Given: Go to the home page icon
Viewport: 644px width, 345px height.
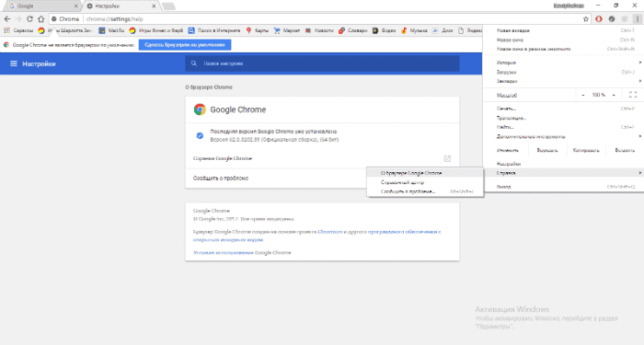Looking at the screenshot, I should click(x=41, y=19).
